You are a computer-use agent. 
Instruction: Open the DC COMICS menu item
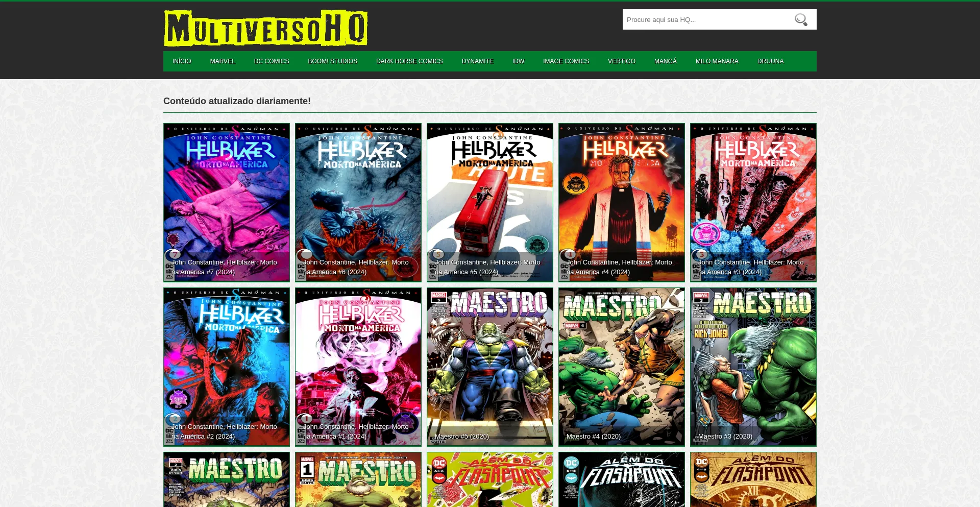pos(272,61)
